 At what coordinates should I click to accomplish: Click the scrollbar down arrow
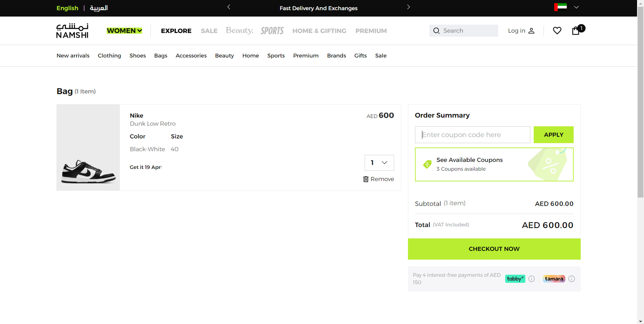pos(640,321)
